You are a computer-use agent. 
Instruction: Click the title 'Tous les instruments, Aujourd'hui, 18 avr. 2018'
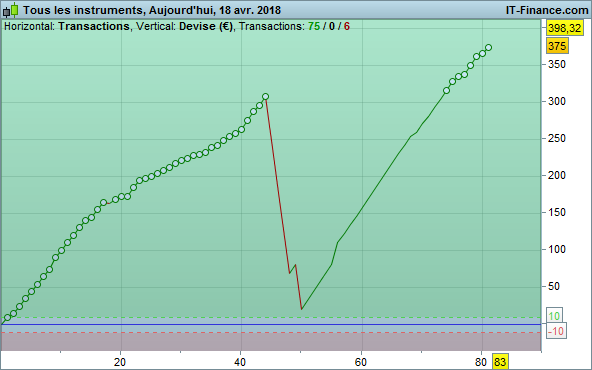(x=152, y=10)
